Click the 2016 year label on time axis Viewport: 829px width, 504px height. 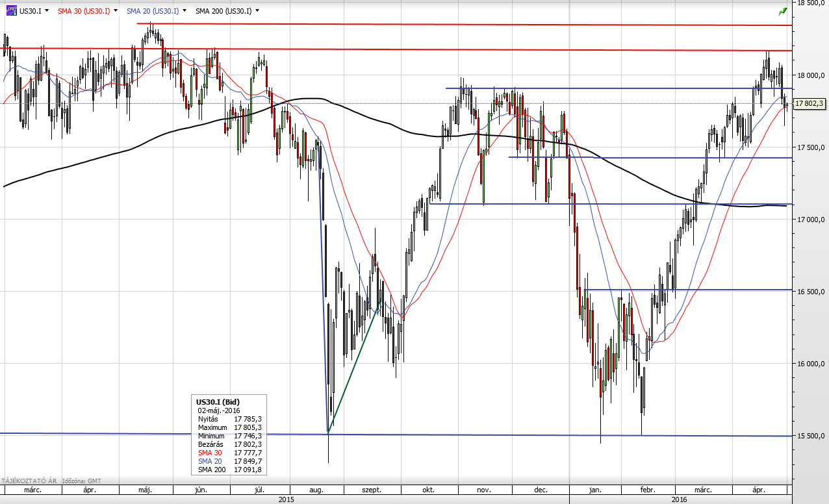[679, 499]
